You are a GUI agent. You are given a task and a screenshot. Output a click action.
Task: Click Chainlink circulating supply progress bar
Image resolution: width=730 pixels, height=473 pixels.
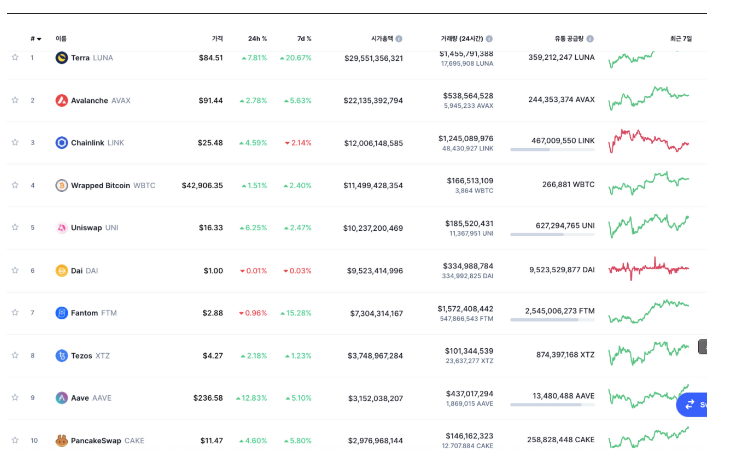coord(552,149)
